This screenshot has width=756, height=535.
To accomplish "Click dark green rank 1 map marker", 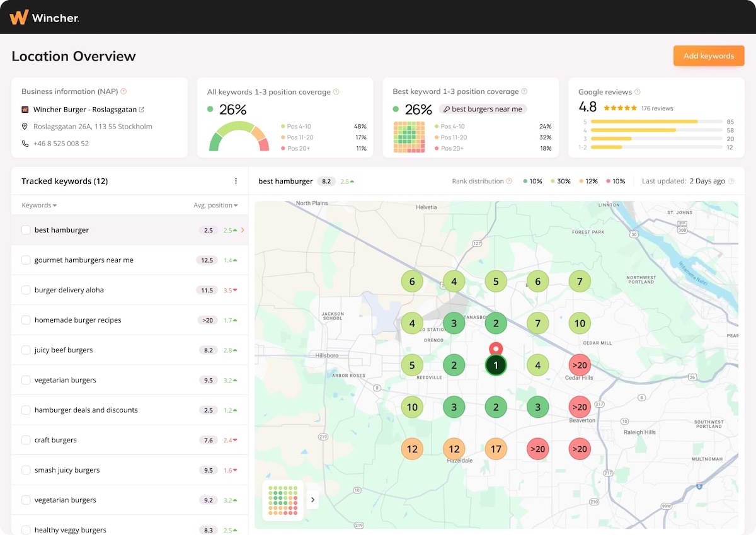I will pyautogui.click(x=496, y=365).
